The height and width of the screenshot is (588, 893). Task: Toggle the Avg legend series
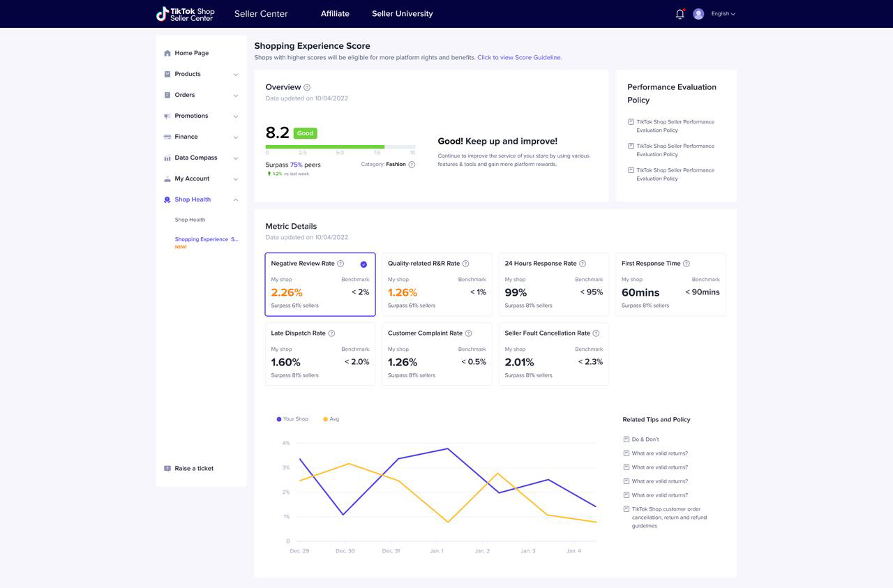[331, 419]
